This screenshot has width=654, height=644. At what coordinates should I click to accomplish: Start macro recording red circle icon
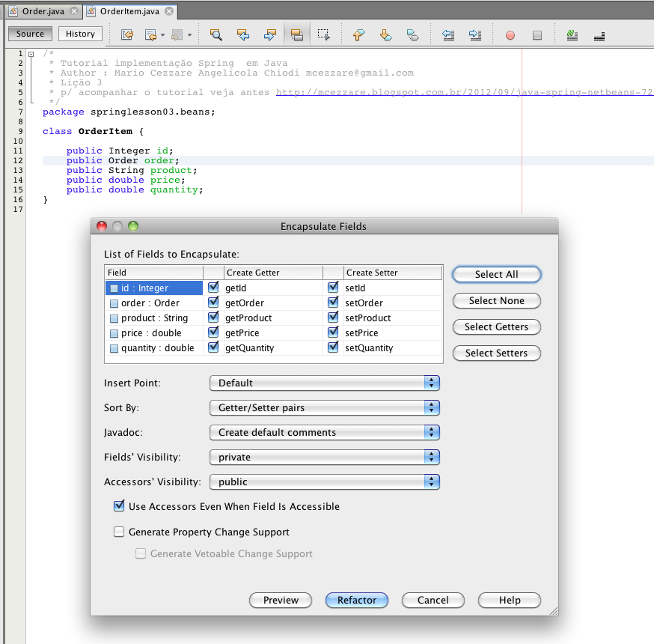coord(510,35)
